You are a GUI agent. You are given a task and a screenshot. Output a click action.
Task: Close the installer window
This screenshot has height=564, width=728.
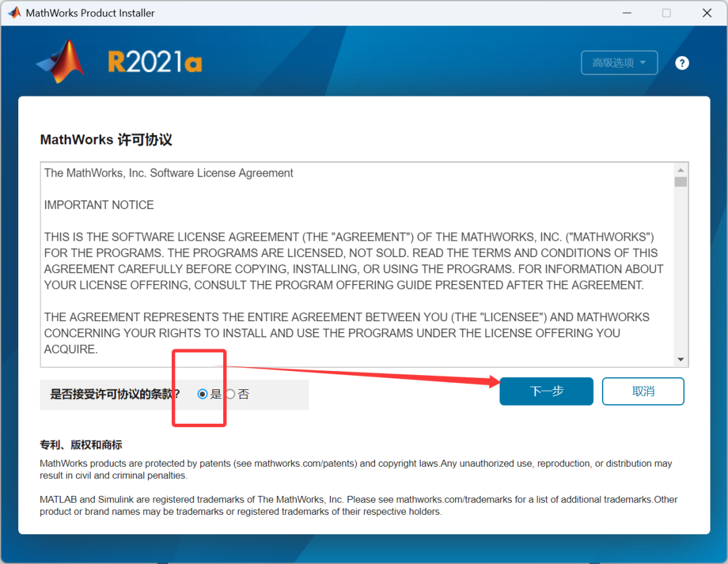click(x=706, y=13)
